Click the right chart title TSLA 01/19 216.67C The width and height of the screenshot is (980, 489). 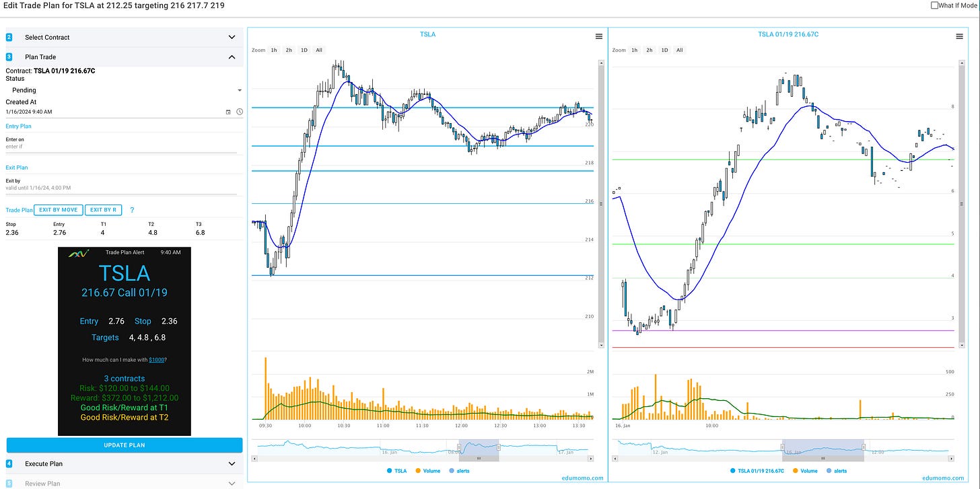click(x=788, y=34)
